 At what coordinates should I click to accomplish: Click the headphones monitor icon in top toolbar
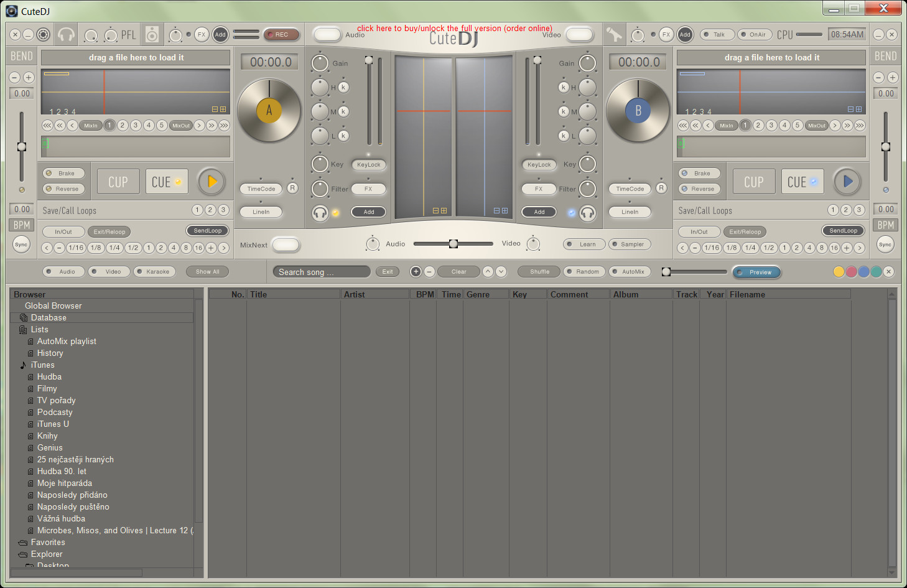(x=67, y=35)
